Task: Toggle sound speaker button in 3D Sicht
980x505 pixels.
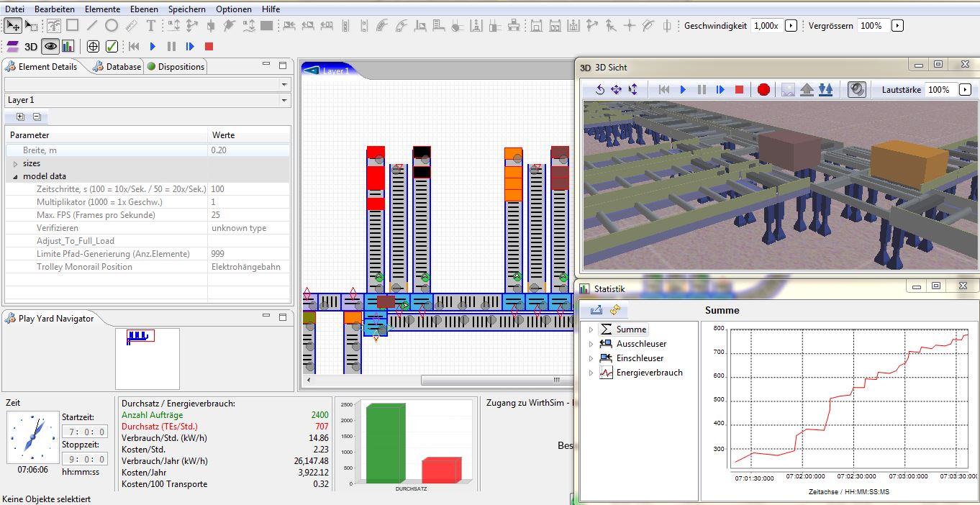Action: 856,90
